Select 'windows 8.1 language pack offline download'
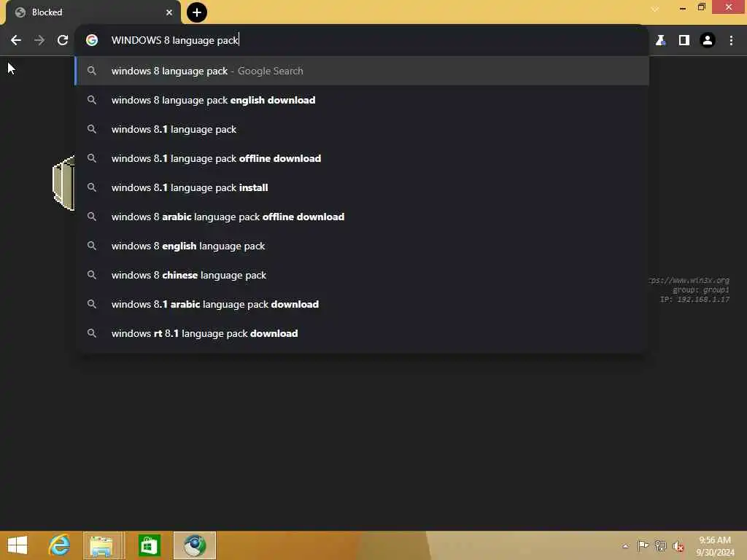747x560 pixels. [x=362, y=158]
